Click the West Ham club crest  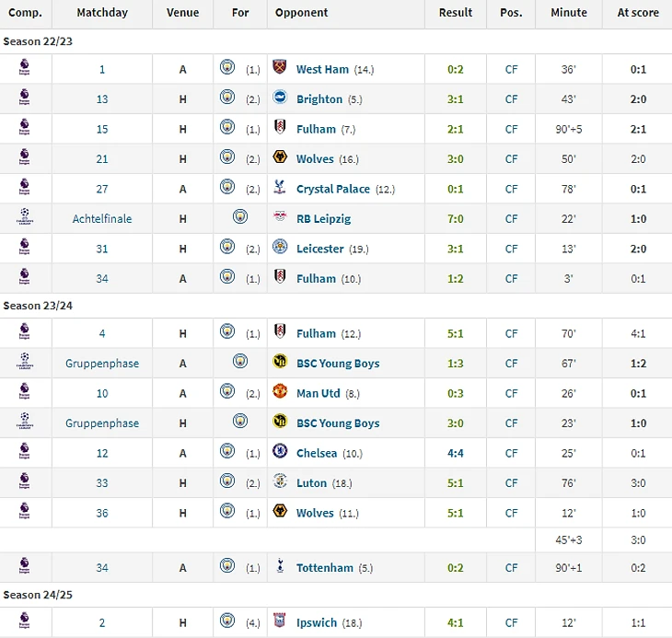tap(280, 67)
